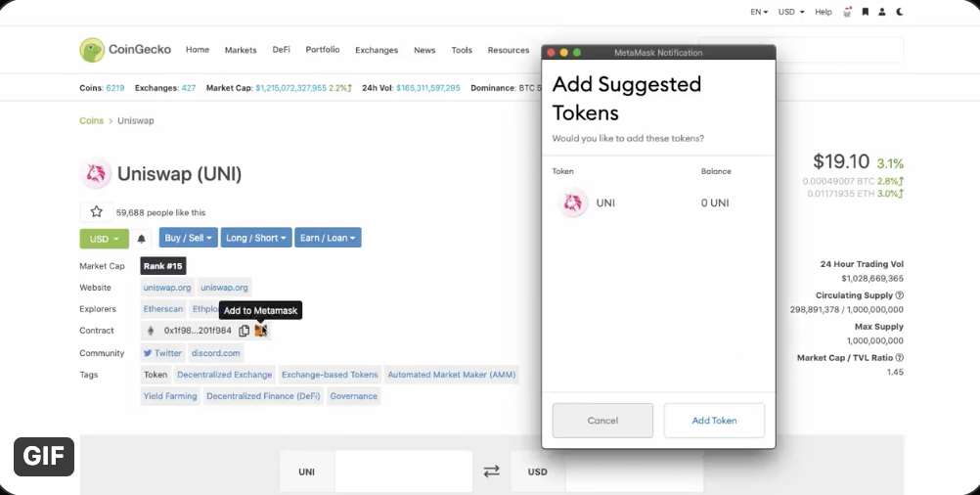The height and width of the screenshot is (495, 980).
Task: Open the Markets menu
Action: (241, 50)
